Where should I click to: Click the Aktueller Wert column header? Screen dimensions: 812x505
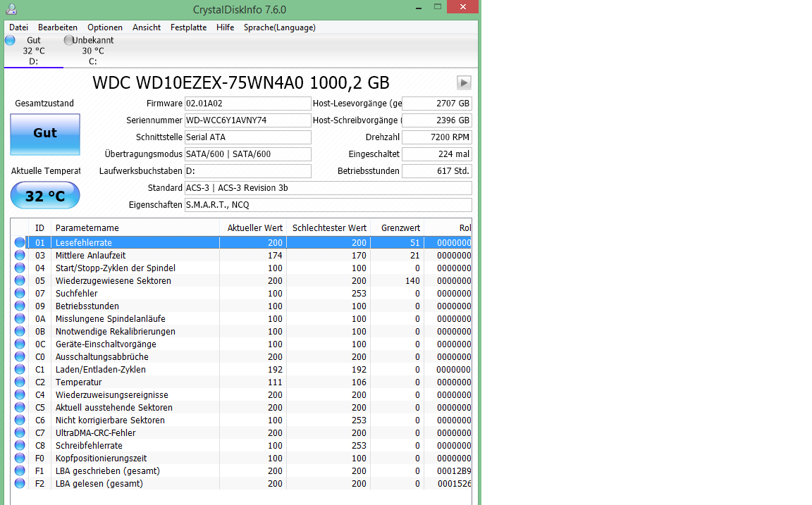click(253, 227)
